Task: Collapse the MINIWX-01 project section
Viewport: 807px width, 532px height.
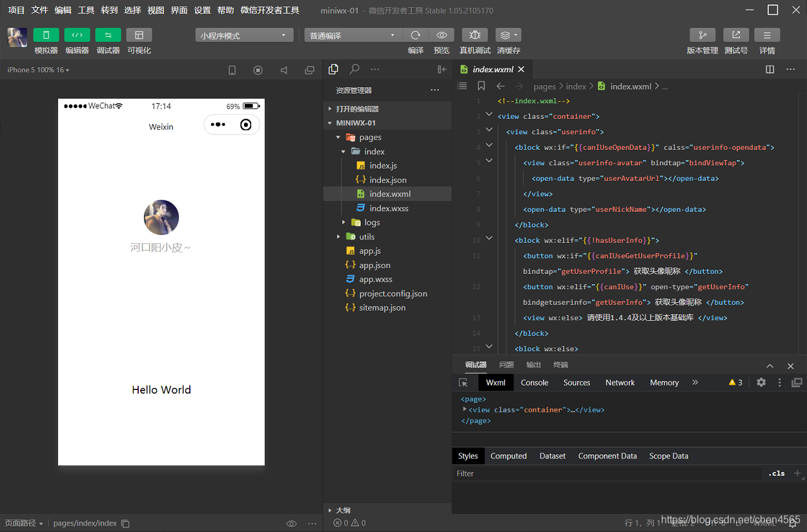Action: 387,123
